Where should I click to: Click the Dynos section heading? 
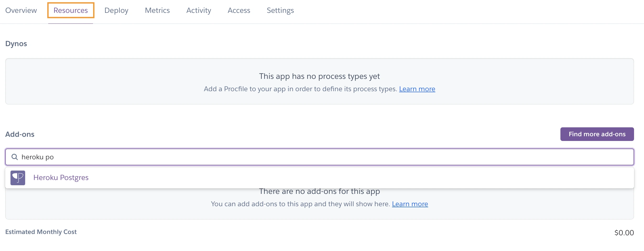[x=16, y=43]
